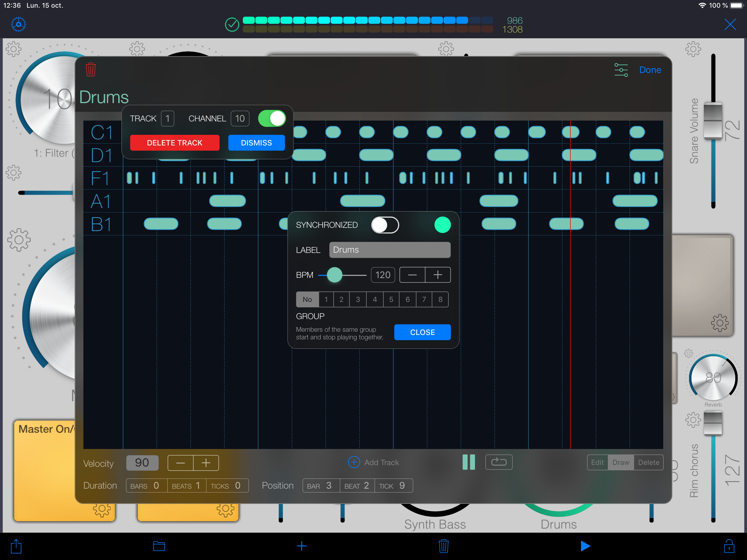Decrease velocity with the minus stepper
This screenshot has width=747, height=560.
(180, 463)
